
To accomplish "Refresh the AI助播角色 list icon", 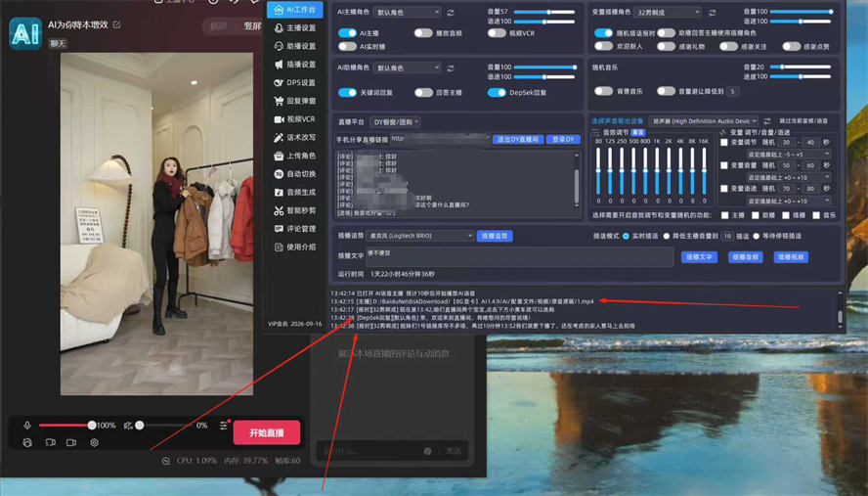I will [x=451, y=68].
